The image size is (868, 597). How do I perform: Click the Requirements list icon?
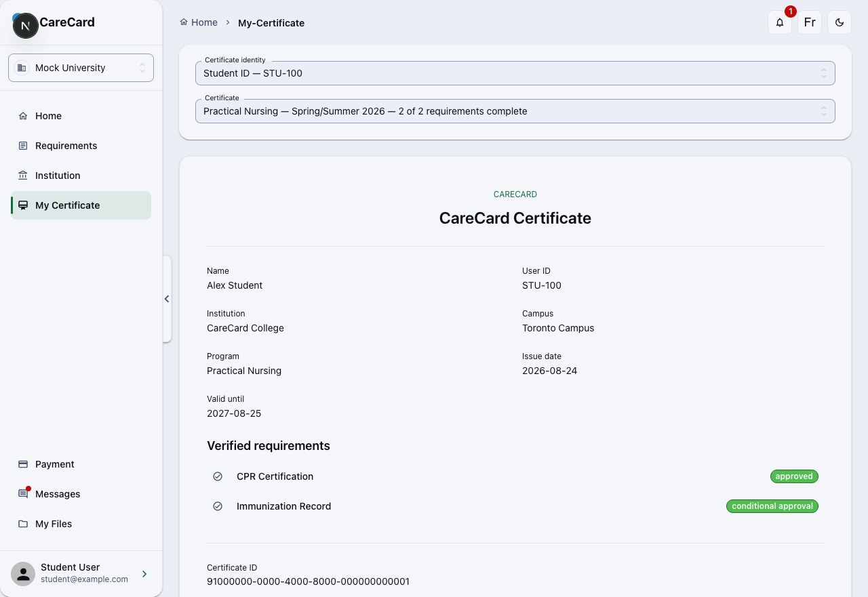23,146
